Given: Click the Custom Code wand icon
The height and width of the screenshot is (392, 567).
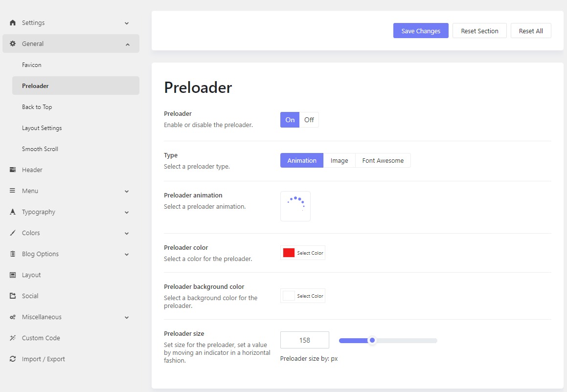Looking at the screenshot, I should point(13,338).
